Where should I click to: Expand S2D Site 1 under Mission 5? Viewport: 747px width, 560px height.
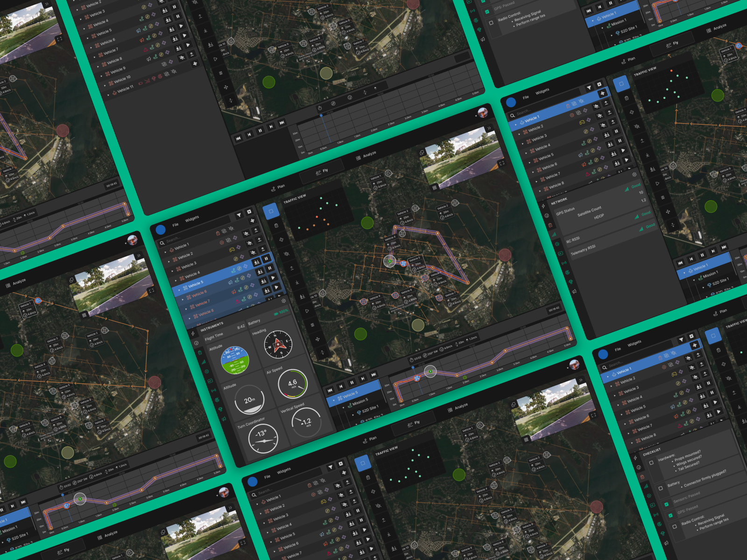coord(353,414)
